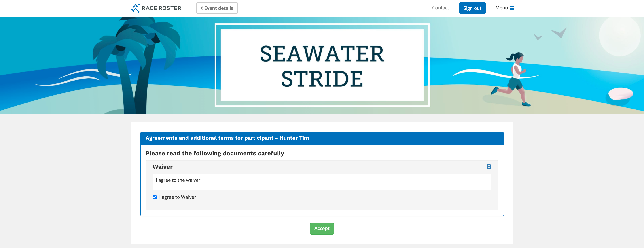Click the Menu text label
The height and width of the screenshot is (248, 644).
click(501, 8)
